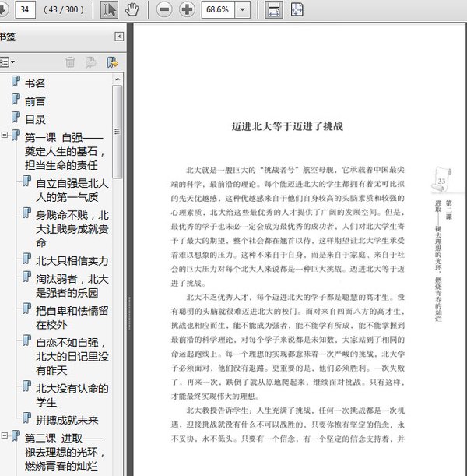Open bookmark 自立自强是北大人的第一气质
This screenshot has width=467, height=476.
(x=72, y=190)
